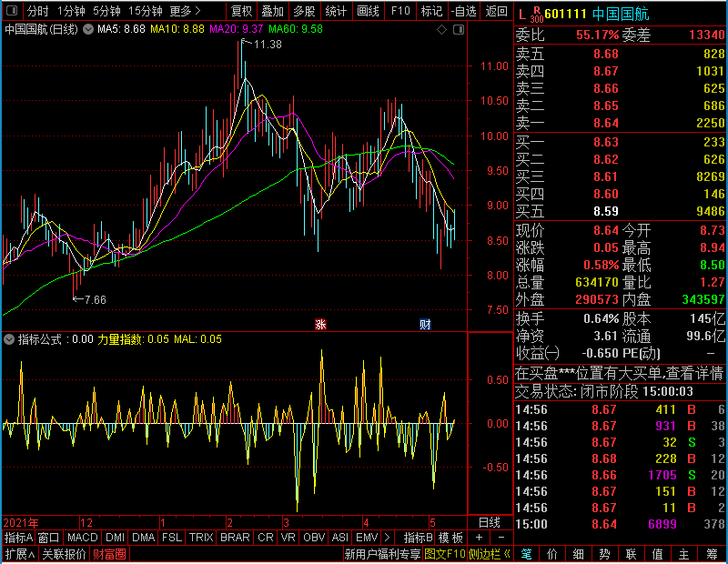Select the 细 detail tab
This screenshot has height=564, width=728.
click(x=578, y=554)
